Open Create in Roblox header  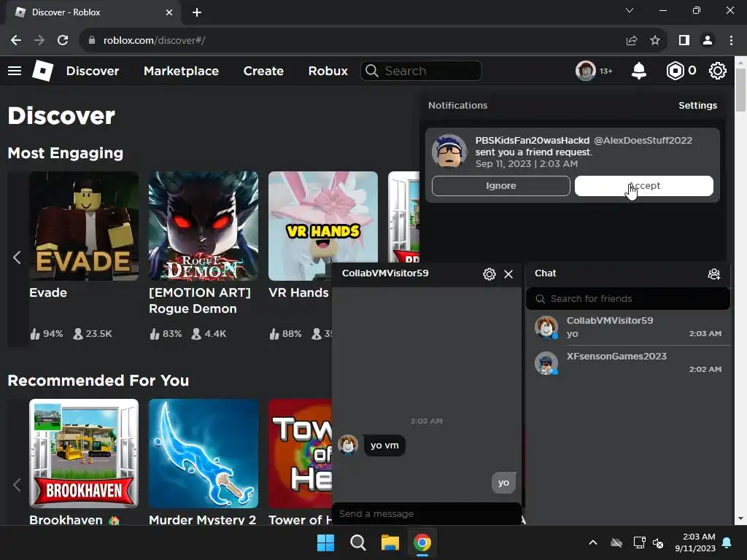(x=263, y=71)
